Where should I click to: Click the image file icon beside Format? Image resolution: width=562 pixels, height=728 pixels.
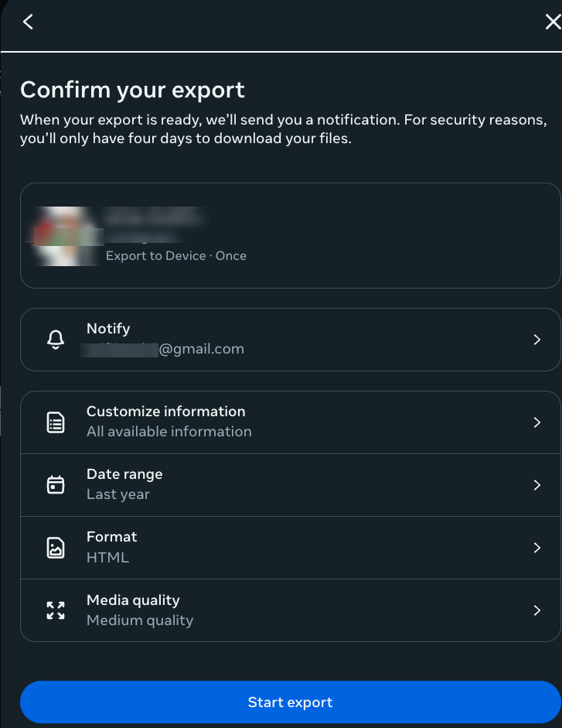54,547
